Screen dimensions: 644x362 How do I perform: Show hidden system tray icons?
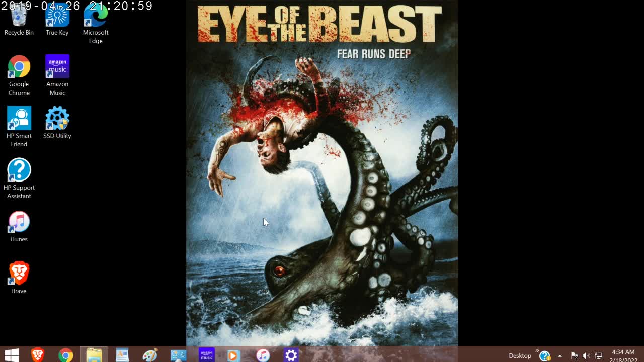pyautogui.click(x=560, y=356)
